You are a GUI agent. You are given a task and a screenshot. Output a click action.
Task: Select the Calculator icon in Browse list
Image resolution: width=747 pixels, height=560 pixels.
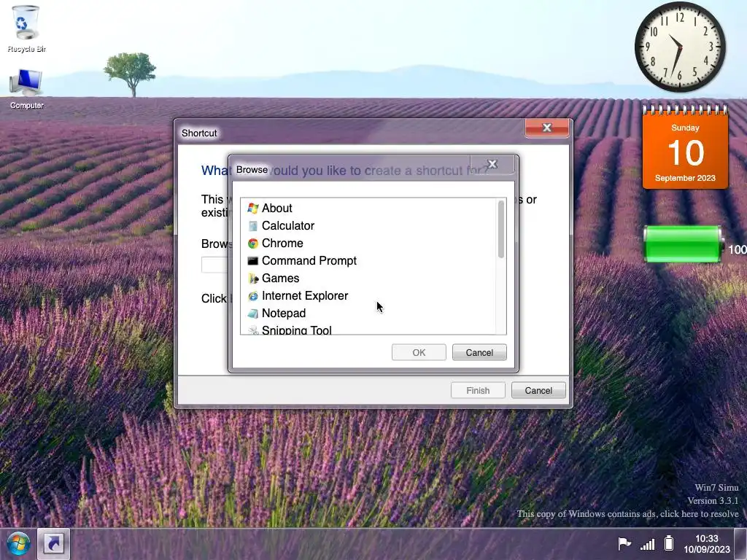tap(253, 226)
